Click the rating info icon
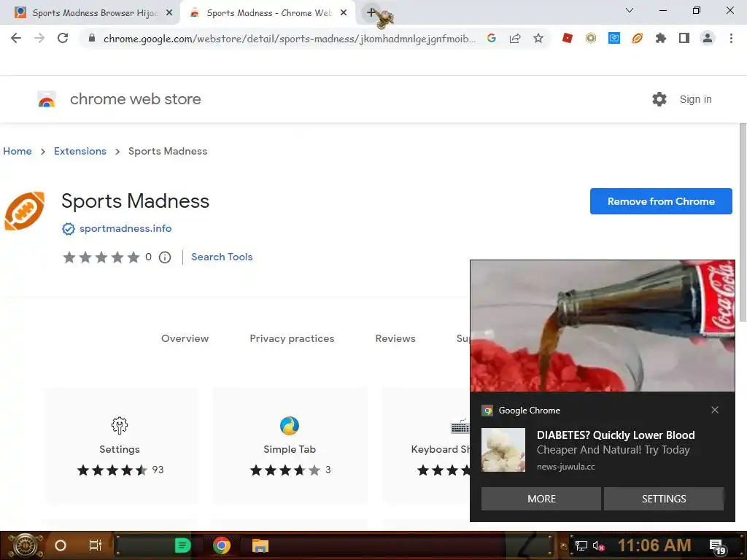 click(165, 257)
